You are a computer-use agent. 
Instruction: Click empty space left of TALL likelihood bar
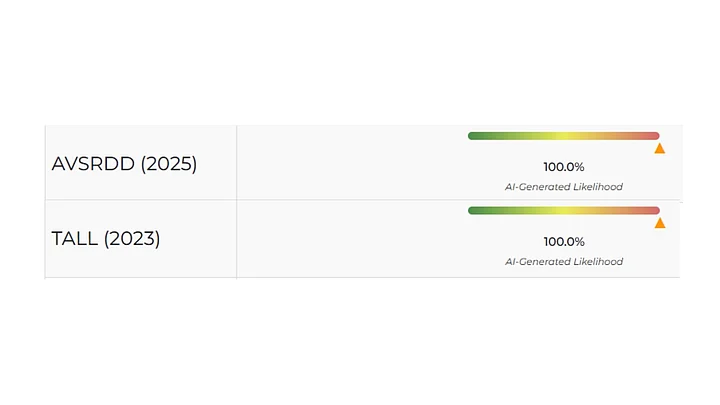350,239
